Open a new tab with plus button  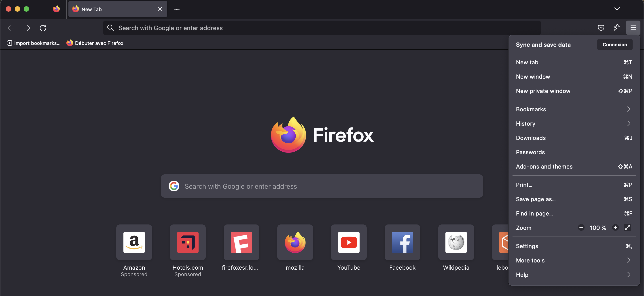[177, 9]
